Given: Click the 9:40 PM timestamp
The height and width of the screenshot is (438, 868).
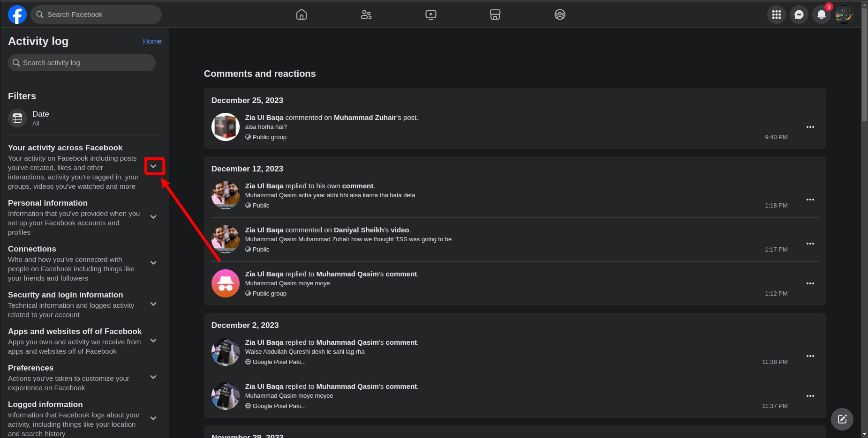Looking at the screenshot, I should point(776,137).
